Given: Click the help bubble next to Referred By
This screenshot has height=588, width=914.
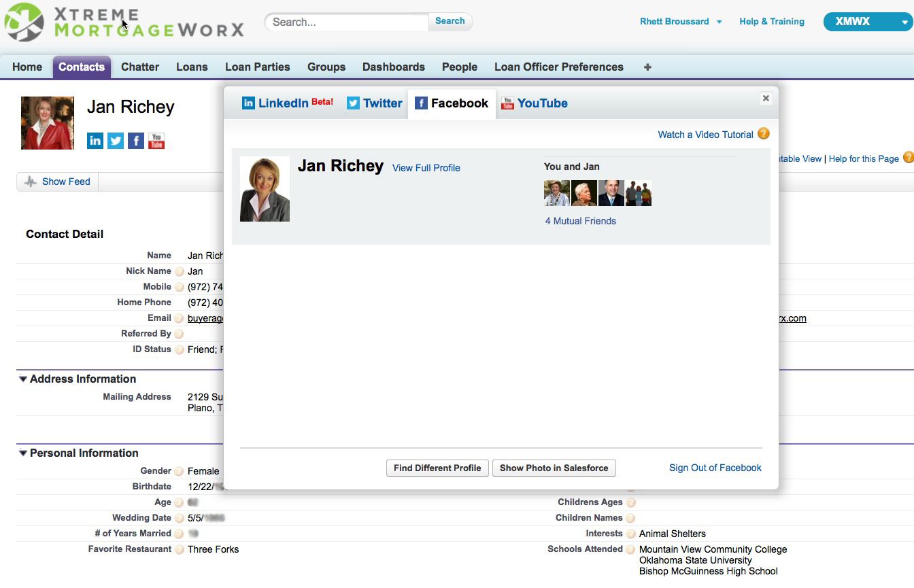Looking at the screenshot, I should (x=180, y=334).
